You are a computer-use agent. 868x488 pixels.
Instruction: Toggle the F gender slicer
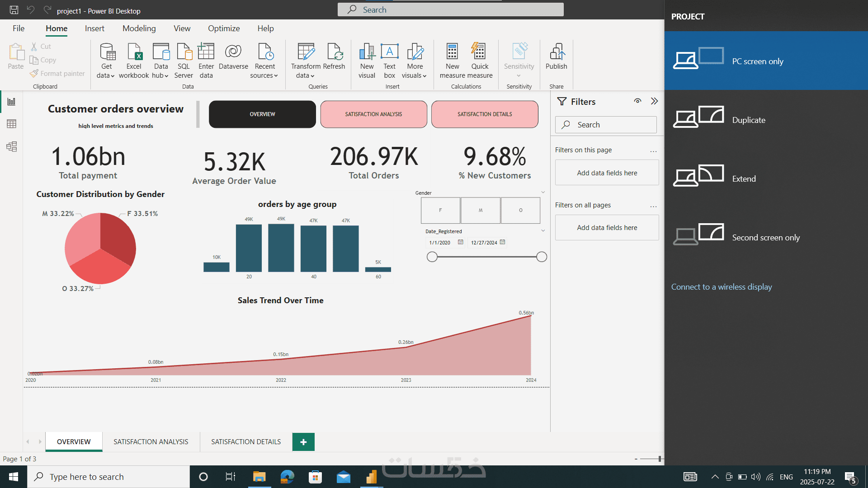click(440, 210)
